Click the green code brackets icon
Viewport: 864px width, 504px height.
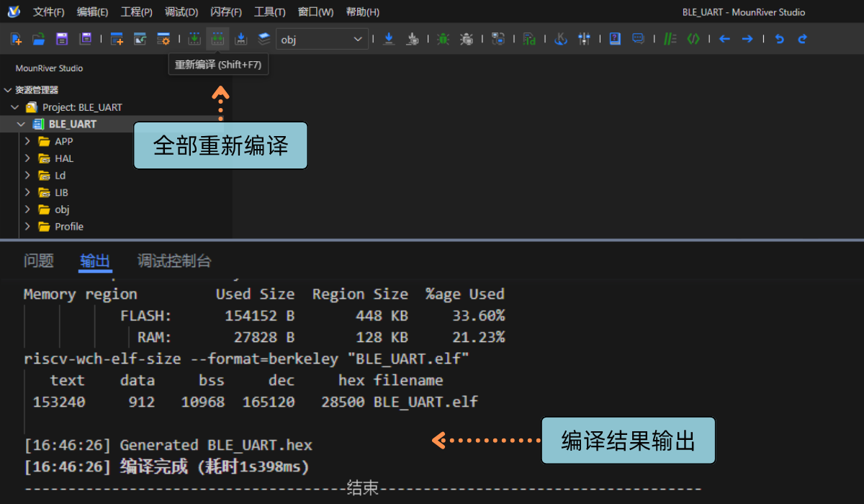click(x=693, y=39)
